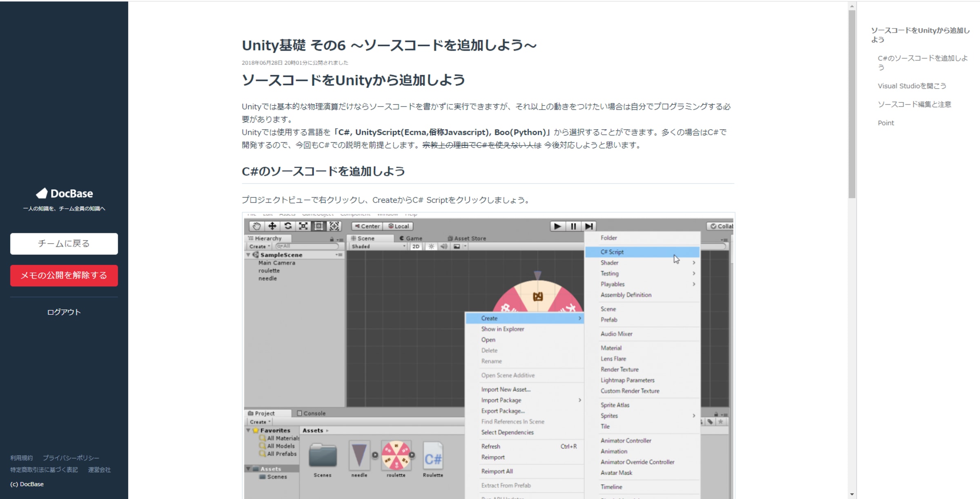Open the Visual Studioを開こう outline link
Screen dimensions: 980x499
(911, 86)
